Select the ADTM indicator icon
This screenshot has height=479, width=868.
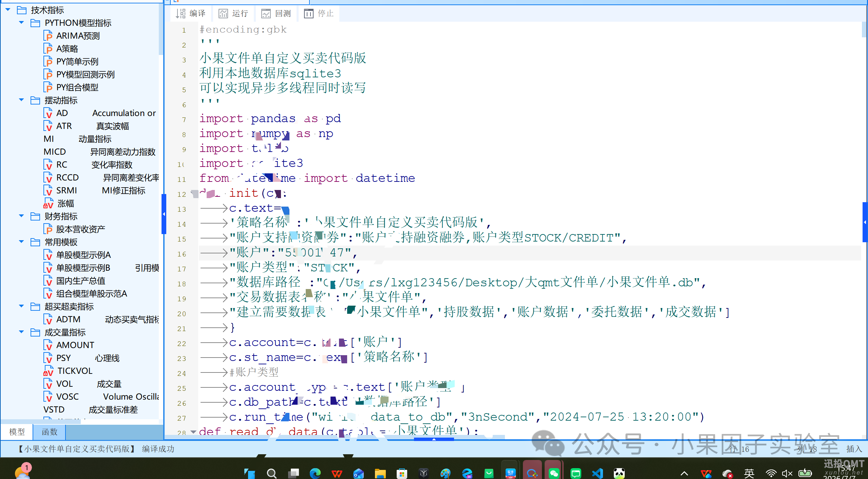48,319
